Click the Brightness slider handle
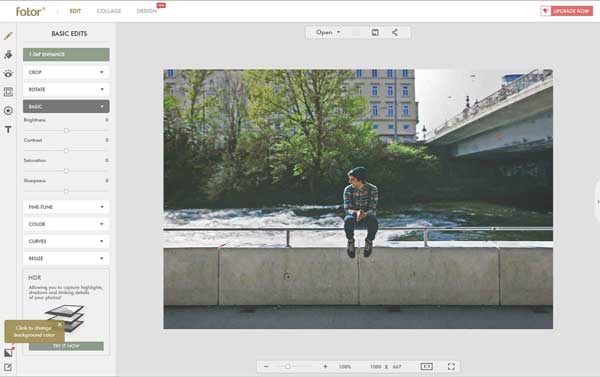The image size is (600, 377). click(x=66, y=131)
